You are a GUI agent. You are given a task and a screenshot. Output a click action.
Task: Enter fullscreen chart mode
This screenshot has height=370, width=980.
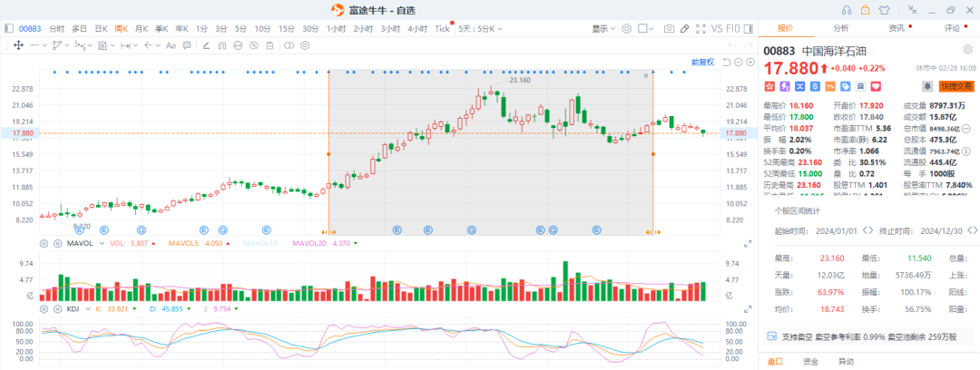pyautogui.click(x=701, y=28)
